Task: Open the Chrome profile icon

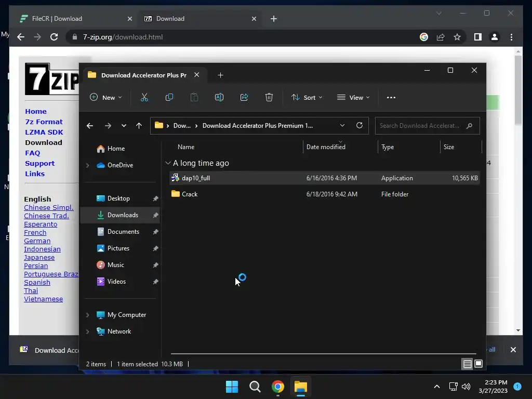Action: 495,37
